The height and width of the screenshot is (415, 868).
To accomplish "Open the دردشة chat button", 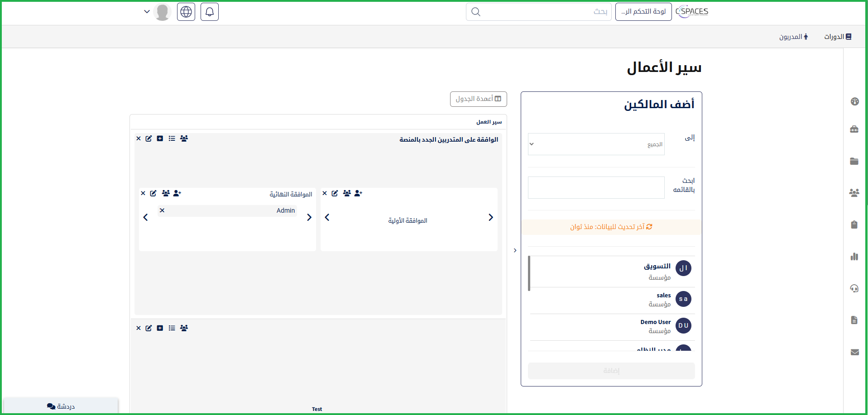I will click(61, 406).
